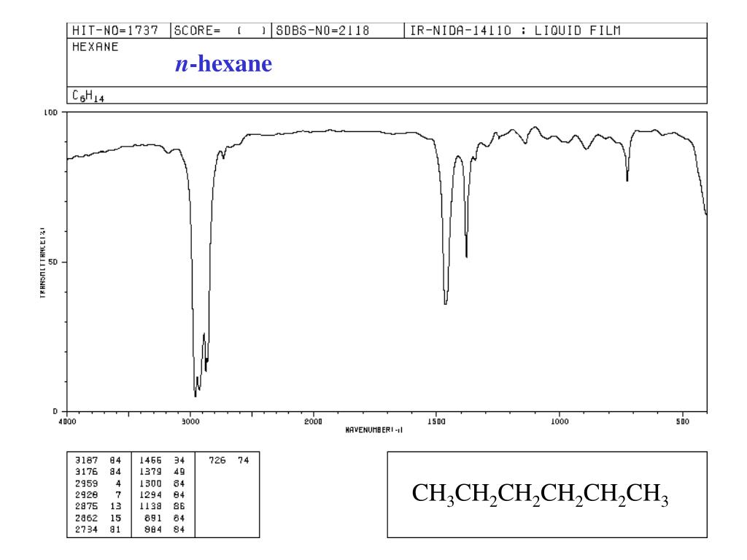This screenshot has width=747, height=560.
Task: Click the 500 tick on wavenumber axis
Action: 683,421
